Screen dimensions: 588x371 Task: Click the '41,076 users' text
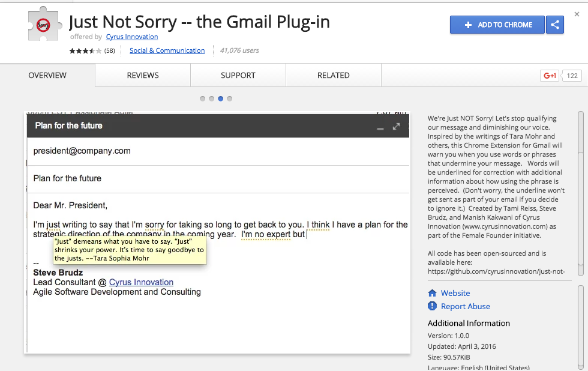point(239,50)
